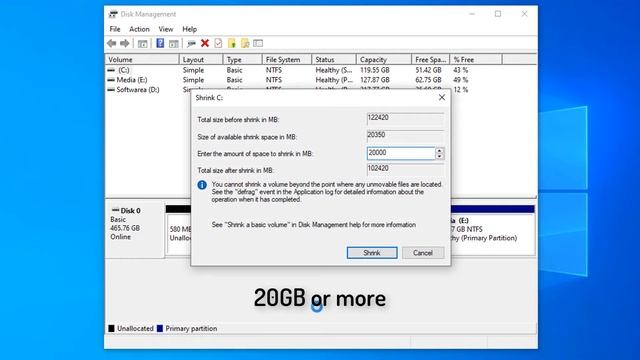Click the Back arrow in the toolbar
Image resolution: width=640 pixels, height=360 pixels.
[x=111, y=43]
